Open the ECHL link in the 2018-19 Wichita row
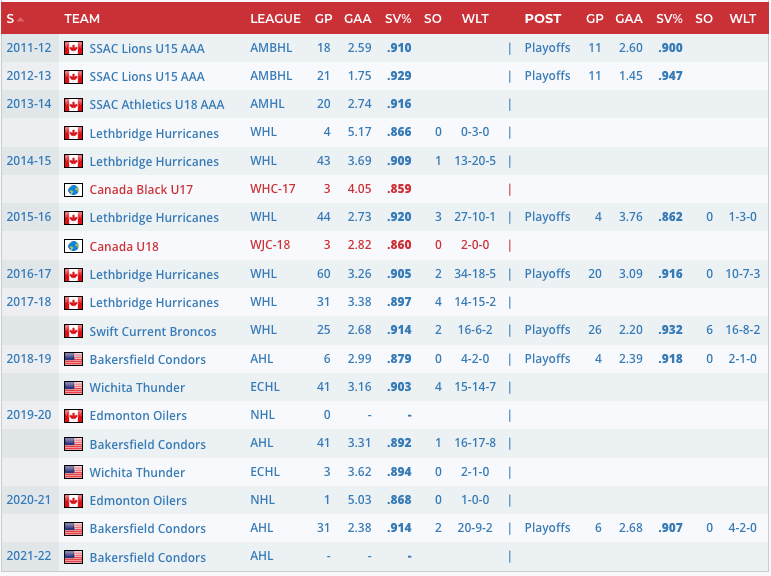 click(265, 387)
